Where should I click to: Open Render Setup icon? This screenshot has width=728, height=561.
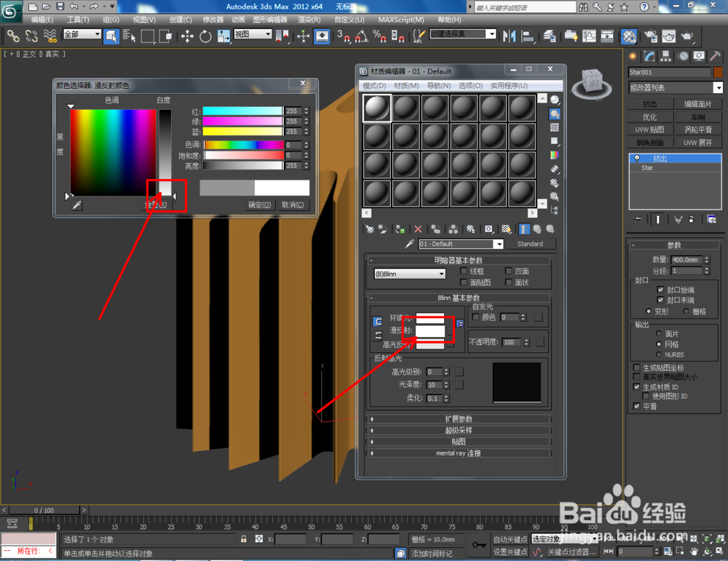[x=651, y=36]
